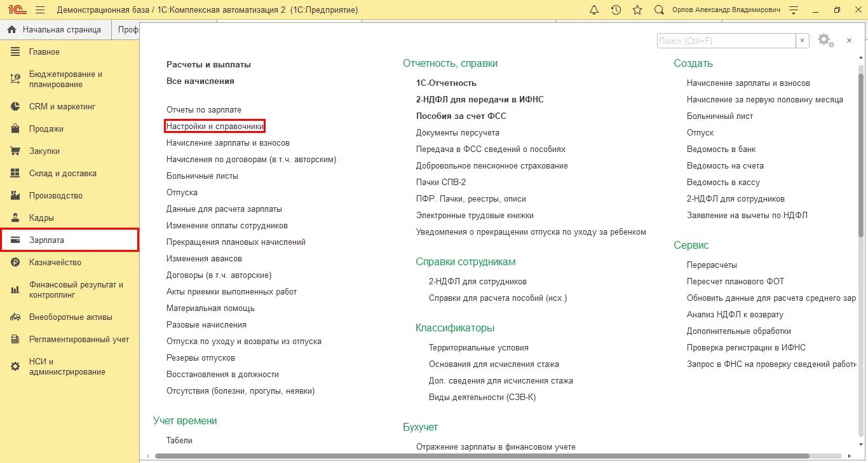Create Ведомость в банк
Image resolution: width=868 pixels, height=463 pixels.
tap(721, 149)
